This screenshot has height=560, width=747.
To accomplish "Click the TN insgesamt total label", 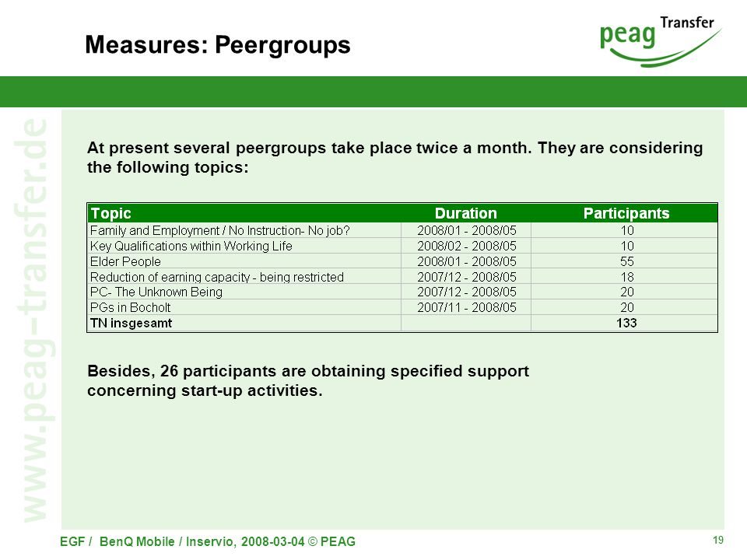I will pos(131,323).
